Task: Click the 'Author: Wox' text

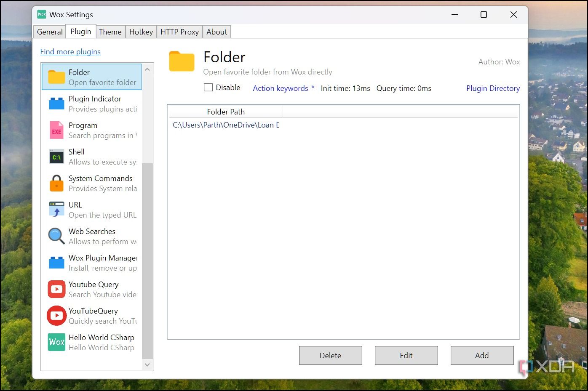Action: (x=499, y=62)
